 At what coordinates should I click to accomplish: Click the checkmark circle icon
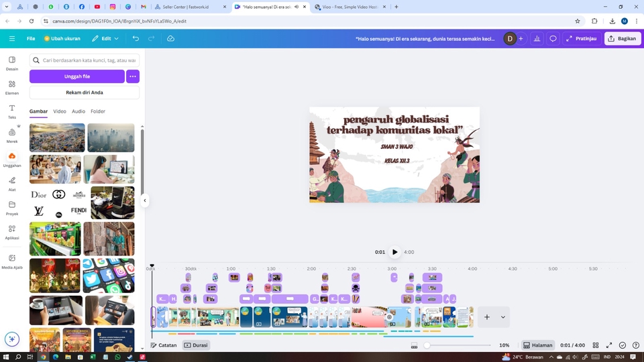click(623, 345)
